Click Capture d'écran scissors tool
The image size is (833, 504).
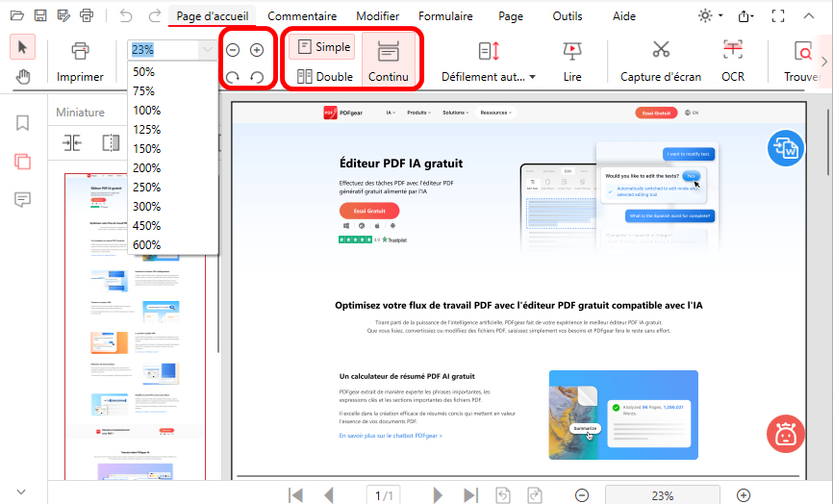point(661,63)
